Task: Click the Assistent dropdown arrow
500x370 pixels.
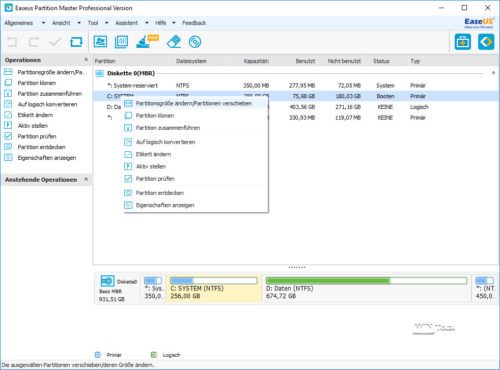Action: tap(147, 23)
